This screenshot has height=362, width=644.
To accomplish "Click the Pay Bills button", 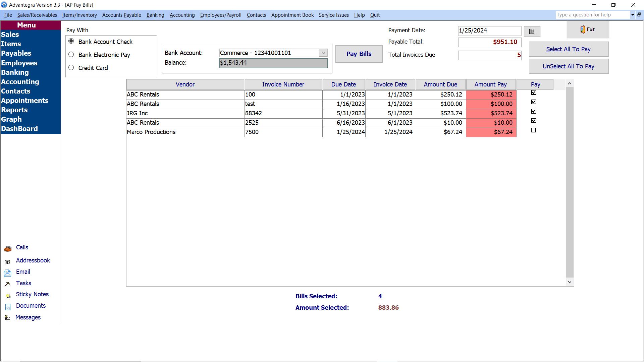I will click(359, 54).
